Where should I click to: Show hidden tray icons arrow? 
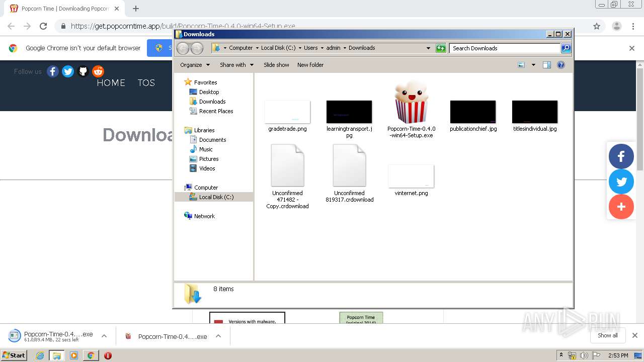tap(561, 355)
